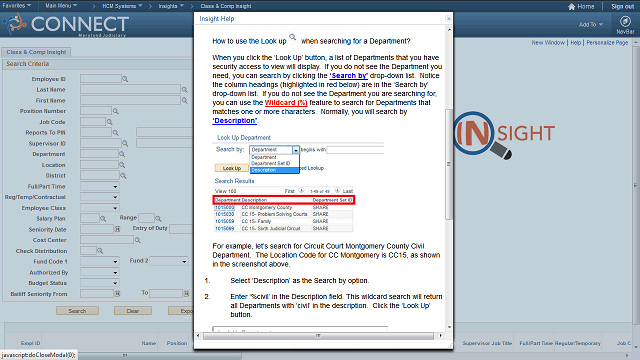This screenshot has height=360, width=640.
Task: Click the Home icon link
Action: (x=581, y=7)
